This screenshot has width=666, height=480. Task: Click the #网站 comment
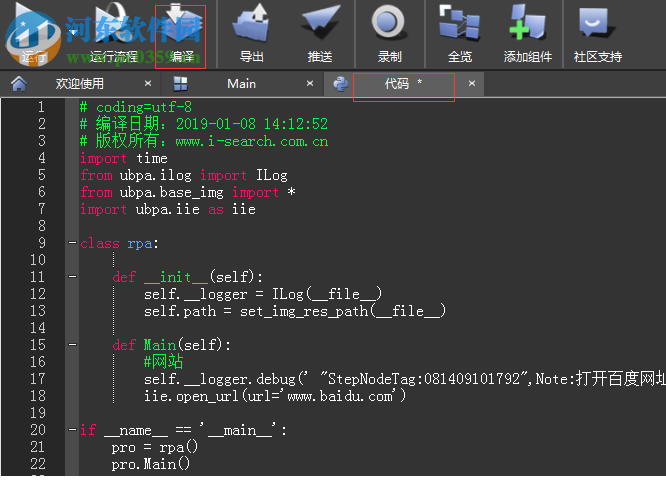click(x=163, y=362)
